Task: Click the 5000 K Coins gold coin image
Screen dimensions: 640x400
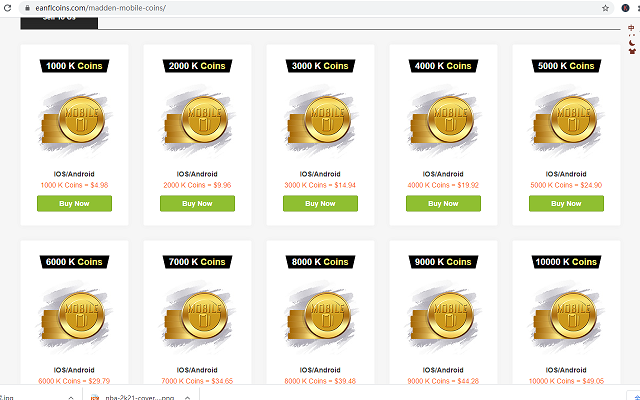Action: 566,120
